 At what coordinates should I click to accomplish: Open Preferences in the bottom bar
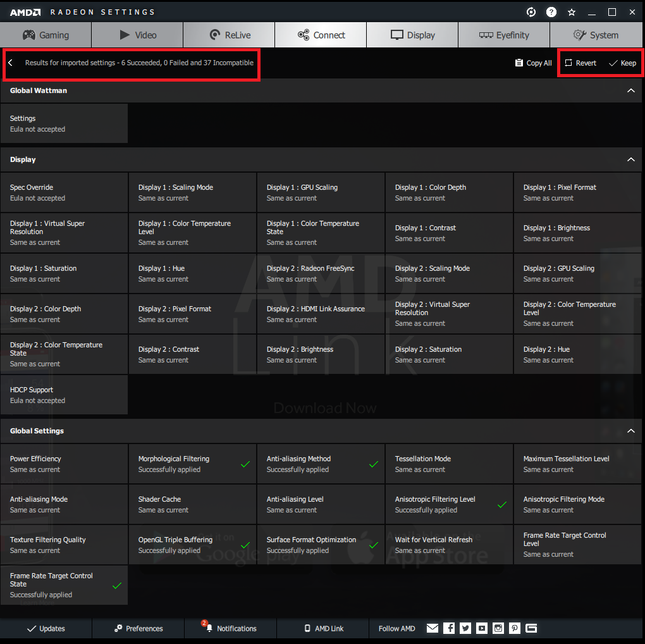[138, 628]
